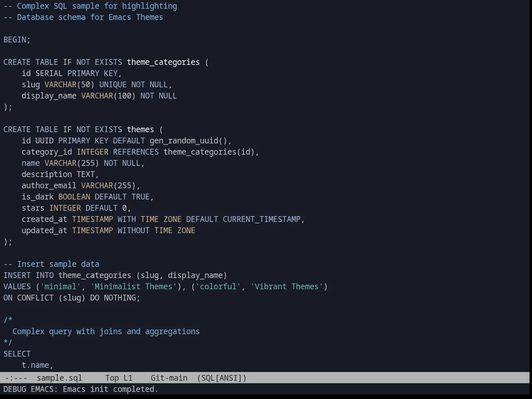
Task: Click VARCHAR(100) in display_name column
Action: 108,96
